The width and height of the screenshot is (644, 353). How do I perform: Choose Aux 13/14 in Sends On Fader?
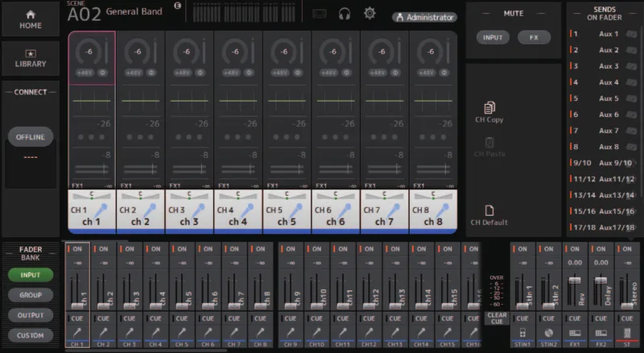click(x=603, y=195)
